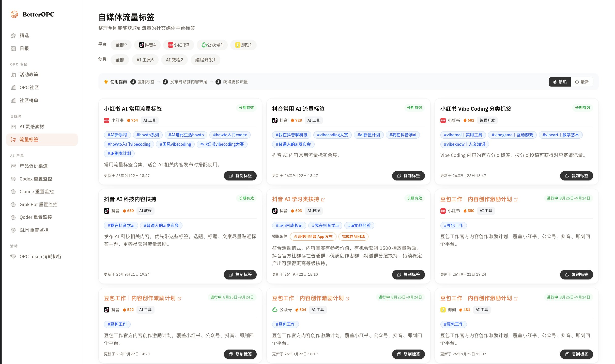
Task: Click 公众号 icon on 豆包工作 公众号 card
Action: coord(275,310)
